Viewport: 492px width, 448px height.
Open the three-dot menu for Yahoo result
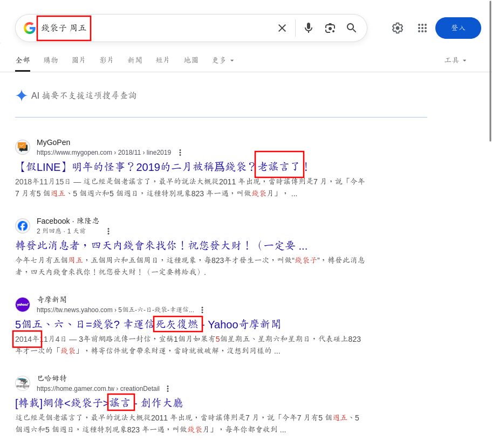[x=202, y=310]
